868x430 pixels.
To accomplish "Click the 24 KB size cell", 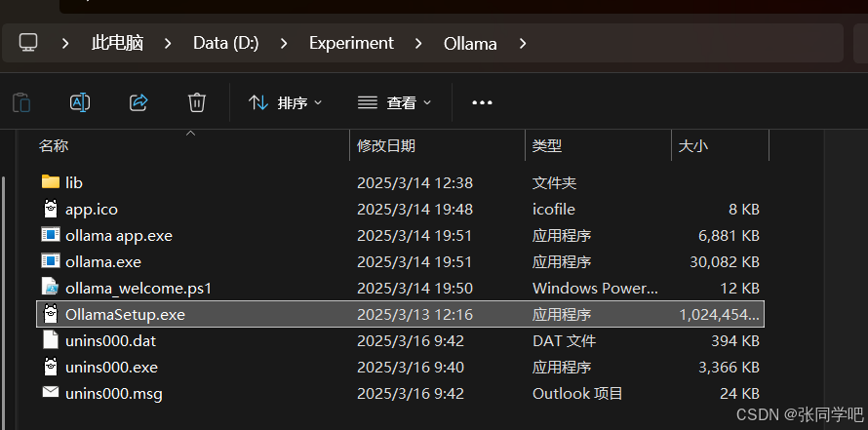I will pos(739,394).
